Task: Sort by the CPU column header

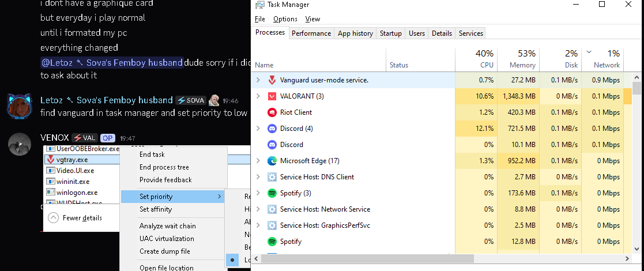Action: click(x=476, y=59)
